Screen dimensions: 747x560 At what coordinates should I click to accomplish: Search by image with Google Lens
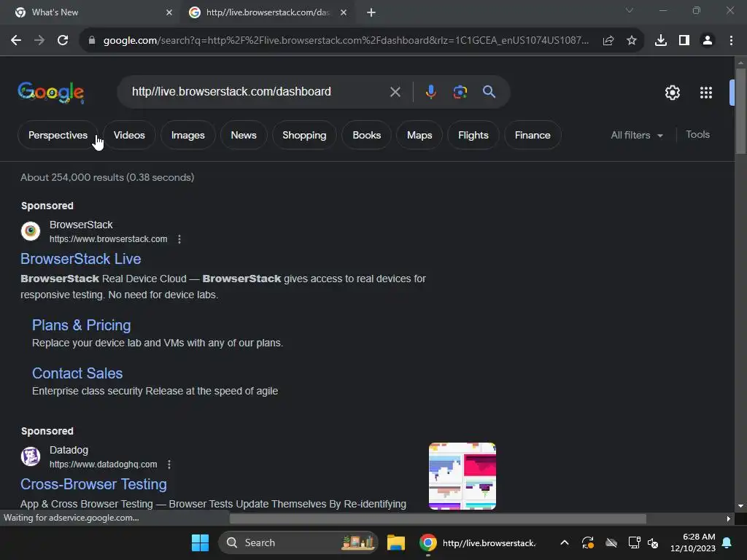tap(460, 92)
